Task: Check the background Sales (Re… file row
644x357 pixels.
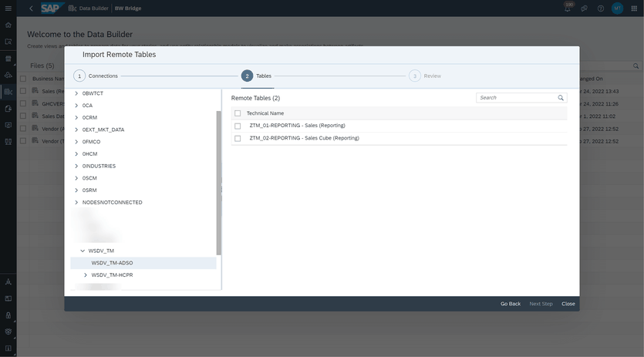Action: (23, 91)
